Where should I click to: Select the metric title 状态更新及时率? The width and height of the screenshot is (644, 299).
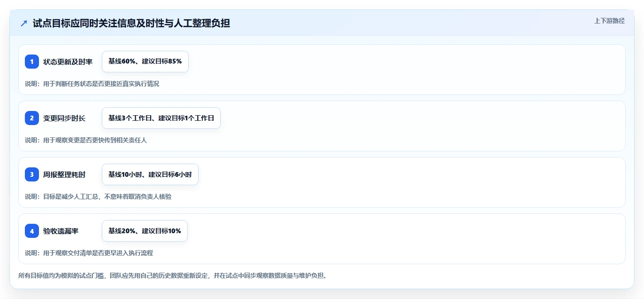[68, 62]
